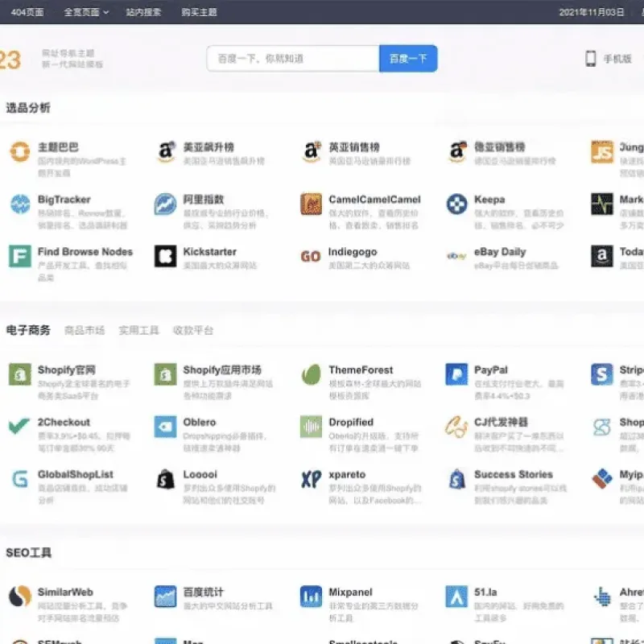Click the 百度统计 icon
Screen dimensions: 644x644
[x=166, y=597]
